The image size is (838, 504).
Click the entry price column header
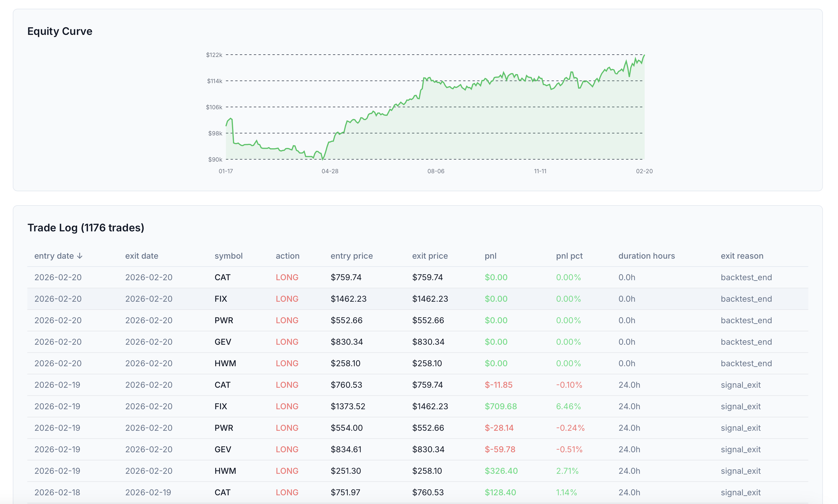pos(352,256)
